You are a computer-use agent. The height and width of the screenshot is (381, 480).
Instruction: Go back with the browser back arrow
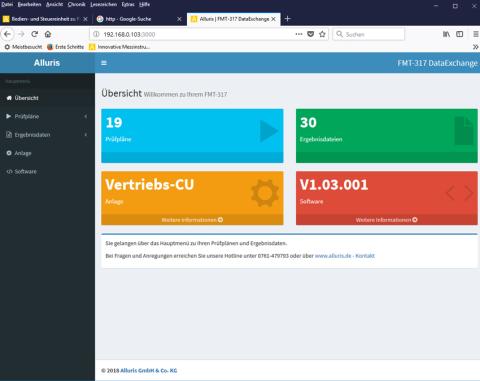[7, 34]
